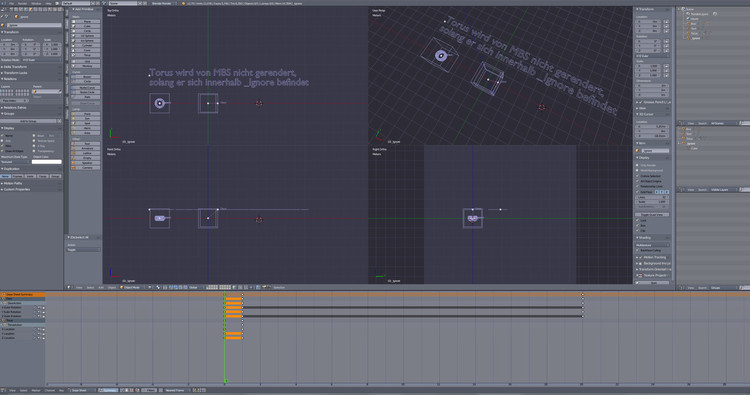Open the Channel menu in Dope Sheet

tap(50, 390)
